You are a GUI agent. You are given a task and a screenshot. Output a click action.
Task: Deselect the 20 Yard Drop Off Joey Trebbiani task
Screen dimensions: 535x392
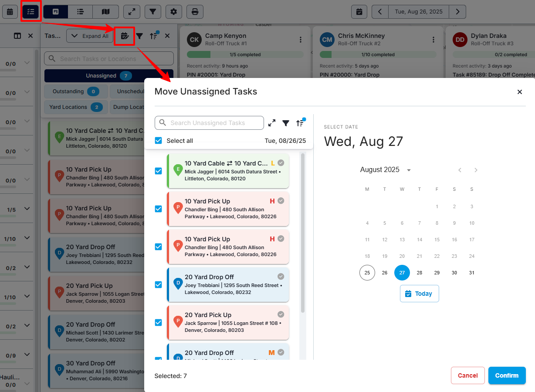click(158, 284)
